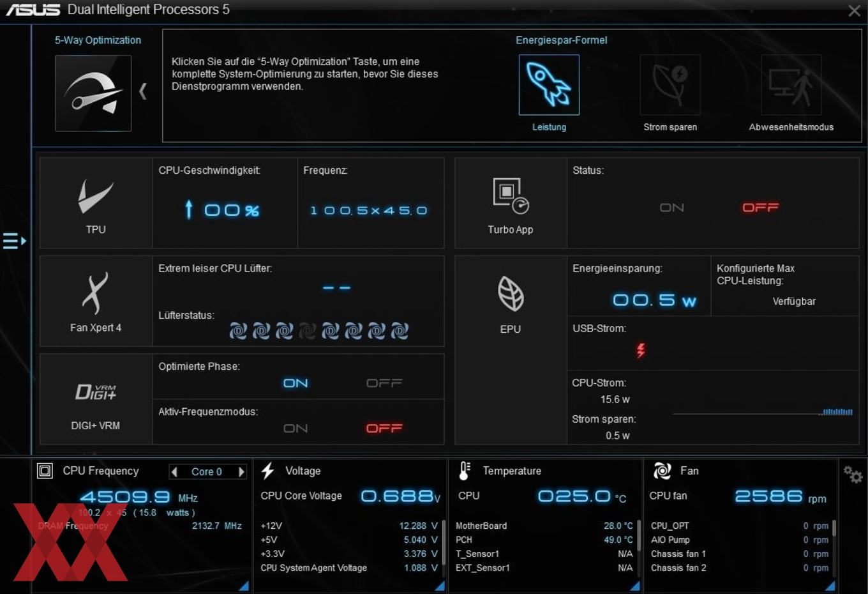Open the DIGI+ VRM module

point(96,399)
